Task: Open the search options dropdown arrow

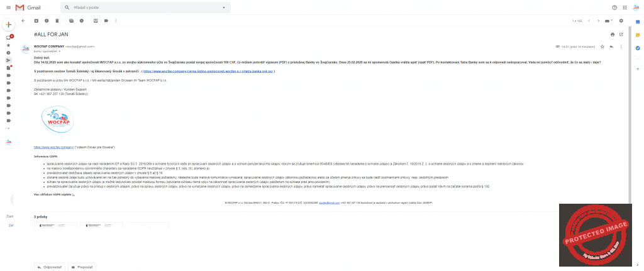Action: click(x=224, y=8)
